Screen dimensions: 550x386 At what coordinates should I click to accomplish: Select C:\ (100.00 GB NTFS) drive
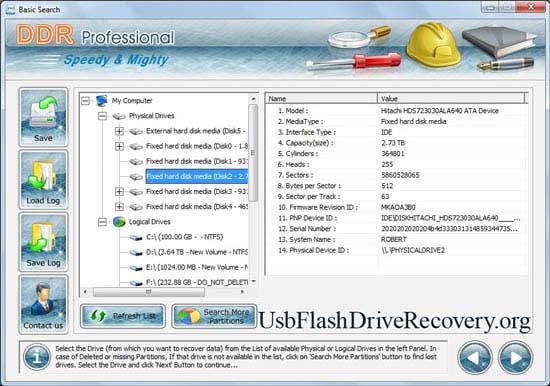pyautogui.click(x=185, y=237)
